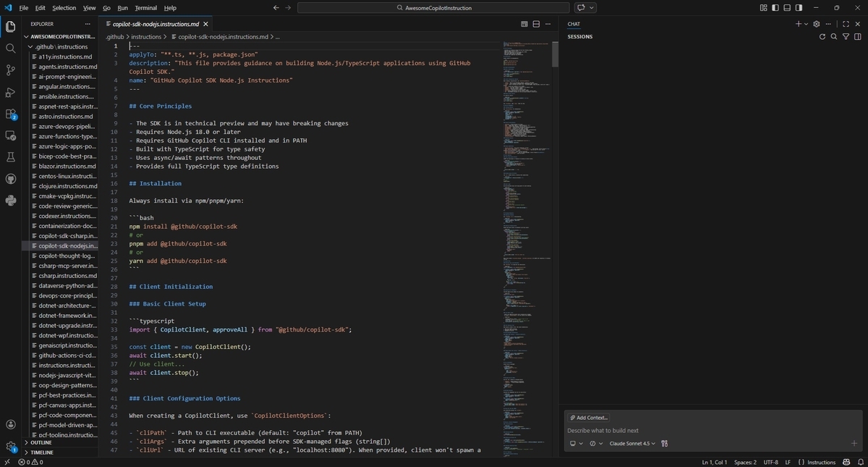This screenshot has width=868, height=467.
Task: Open the Manage gear menu
Action: 10,447
